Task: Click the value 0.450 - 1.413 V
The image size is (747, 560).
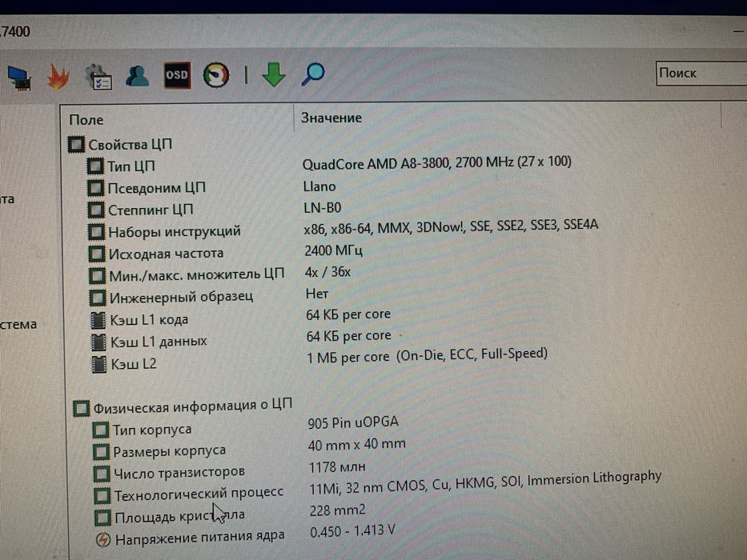Action: coord(352,530)
